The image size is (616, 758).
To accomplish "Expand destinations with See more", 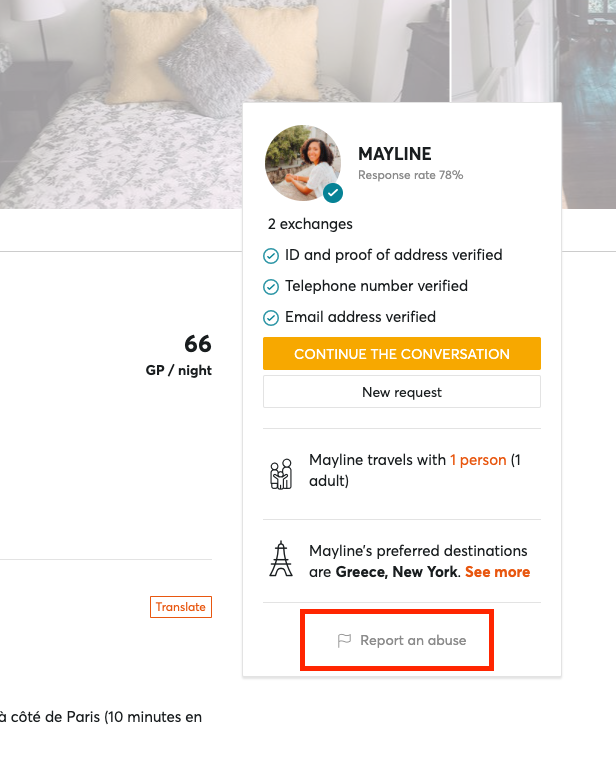I will pyautogui.click(x=497, y=572).
